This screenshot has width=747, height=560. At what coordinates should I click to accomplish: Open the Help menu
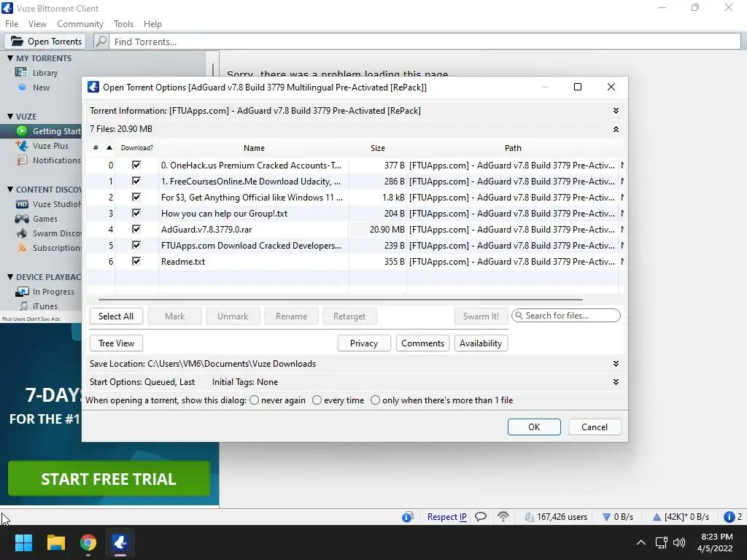[152, 24]
